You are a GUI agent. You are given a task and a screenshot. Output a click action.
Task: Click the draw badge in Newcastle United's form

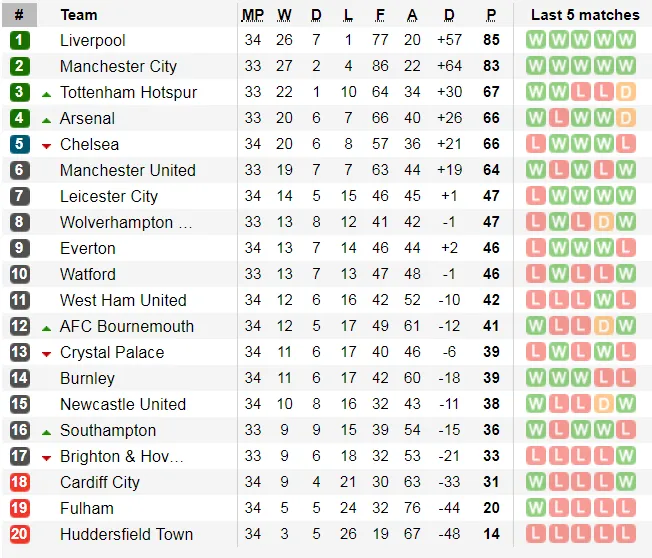(x=604, y=405)
